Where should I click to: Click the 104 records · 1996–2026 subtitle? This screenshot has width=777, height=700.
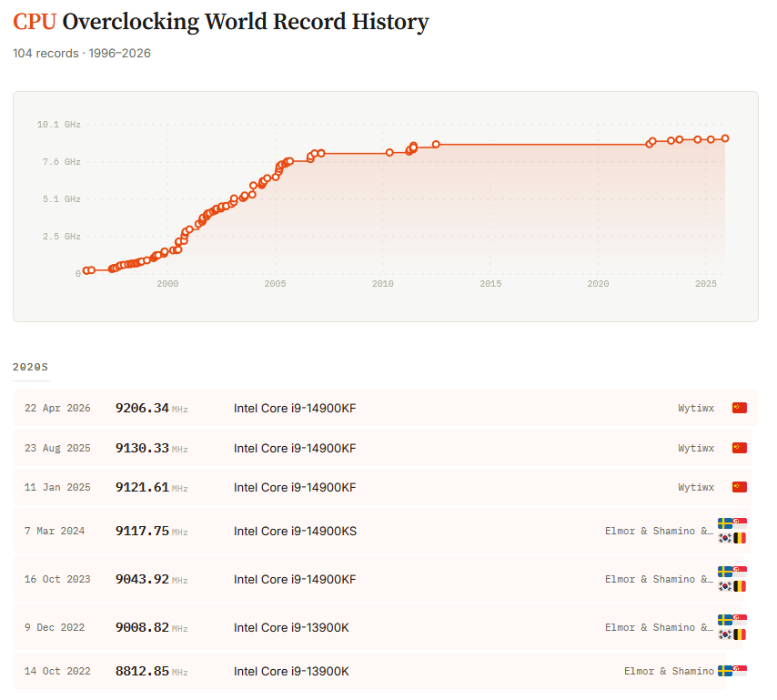[x=82, y=53]
